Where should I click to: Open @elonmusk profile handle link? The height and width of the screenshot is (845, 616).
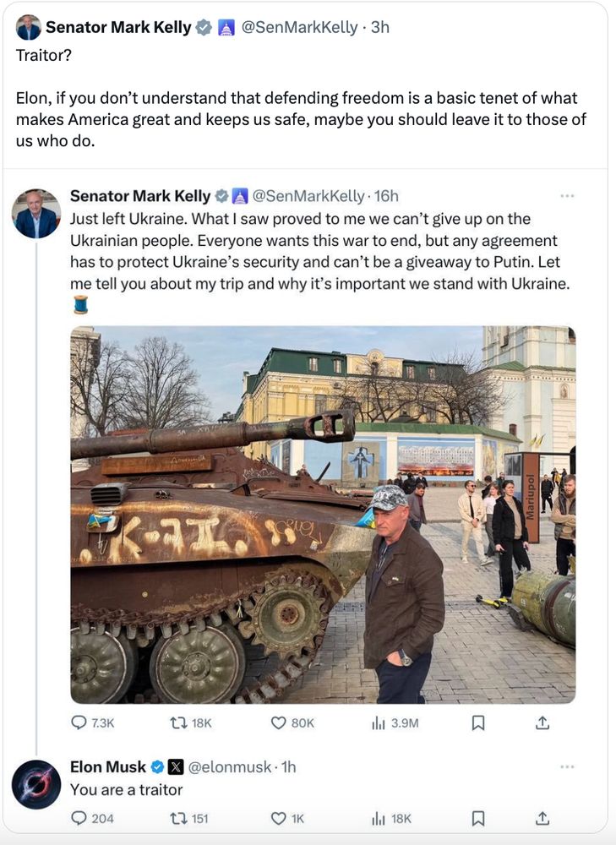(230, 767)
